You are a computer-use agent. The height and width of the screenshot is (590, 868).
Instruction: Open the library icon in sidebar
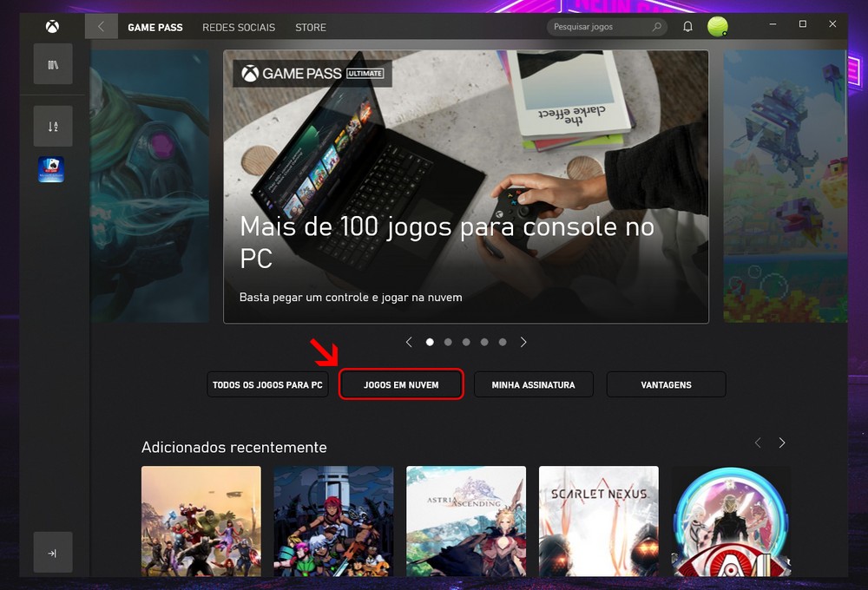pyautogui.click(x=52, y=65)
